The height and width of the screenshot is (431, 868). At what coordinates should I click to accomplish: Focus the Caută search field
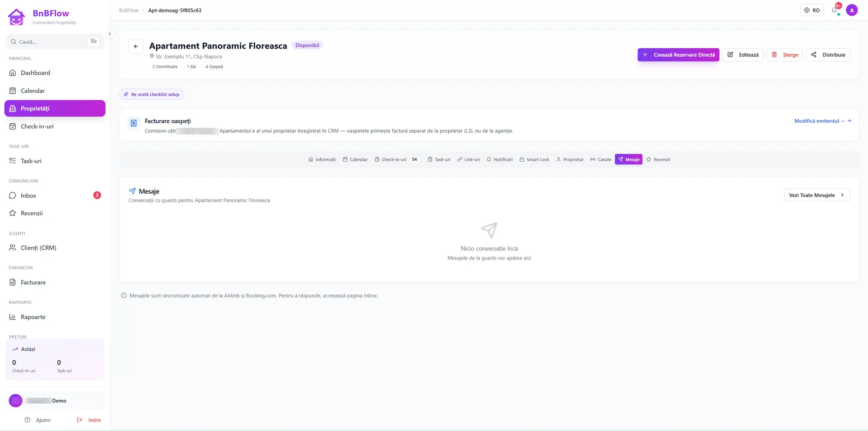55,42
